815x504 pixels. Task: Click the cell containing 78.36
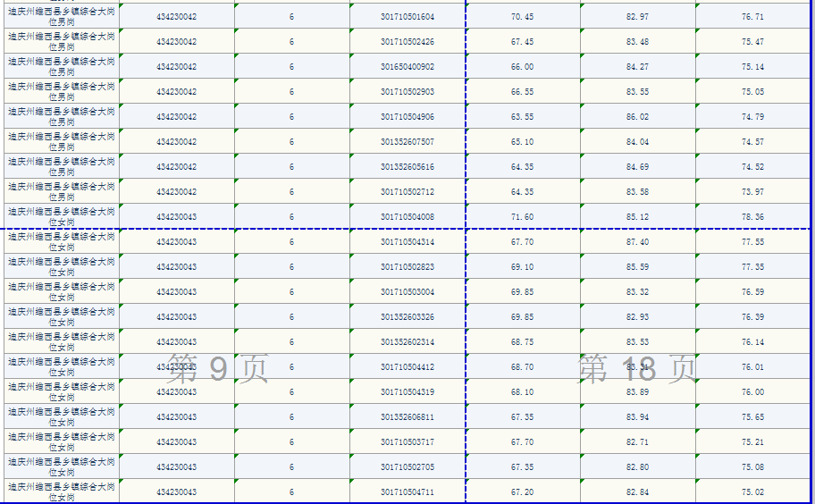(x=752, y=217)
